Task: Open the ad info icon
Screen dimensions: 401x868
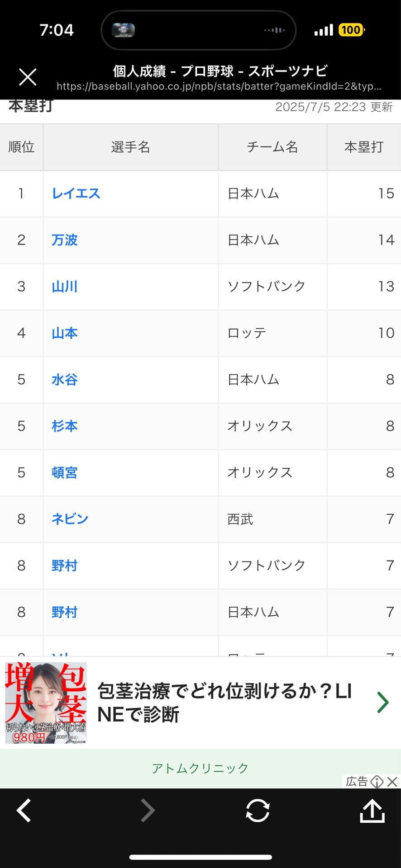Action: tap(377, 782)
